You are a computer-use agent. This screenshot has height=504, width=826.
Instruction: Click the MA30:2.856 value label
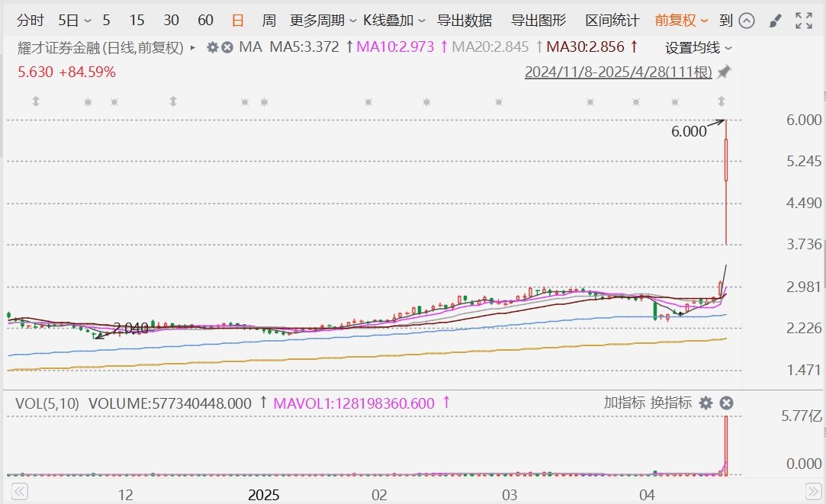coord(585,47)
